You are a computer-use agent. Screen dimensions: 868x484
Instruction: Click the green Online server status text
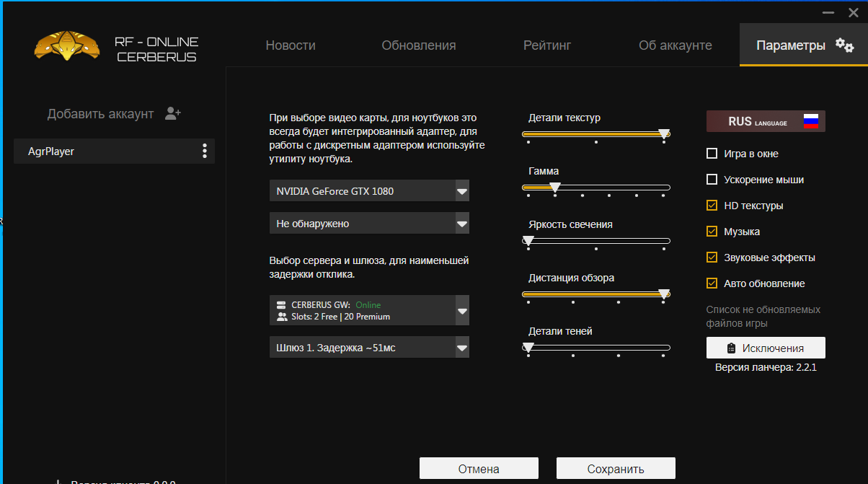pyautogui.click(x=368, y=305)
